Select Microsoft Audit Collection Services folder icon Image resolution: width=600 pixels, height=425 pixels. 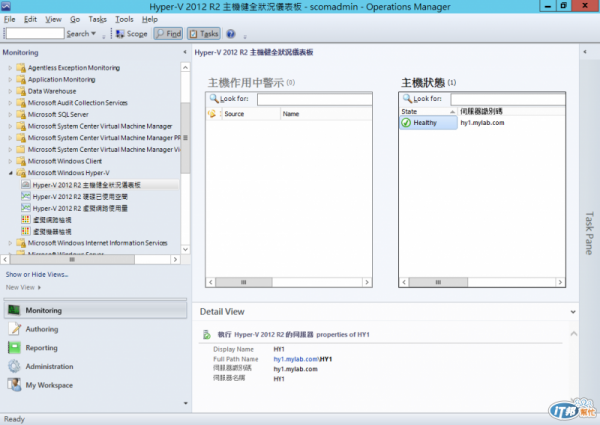click(x=21, y=103)
